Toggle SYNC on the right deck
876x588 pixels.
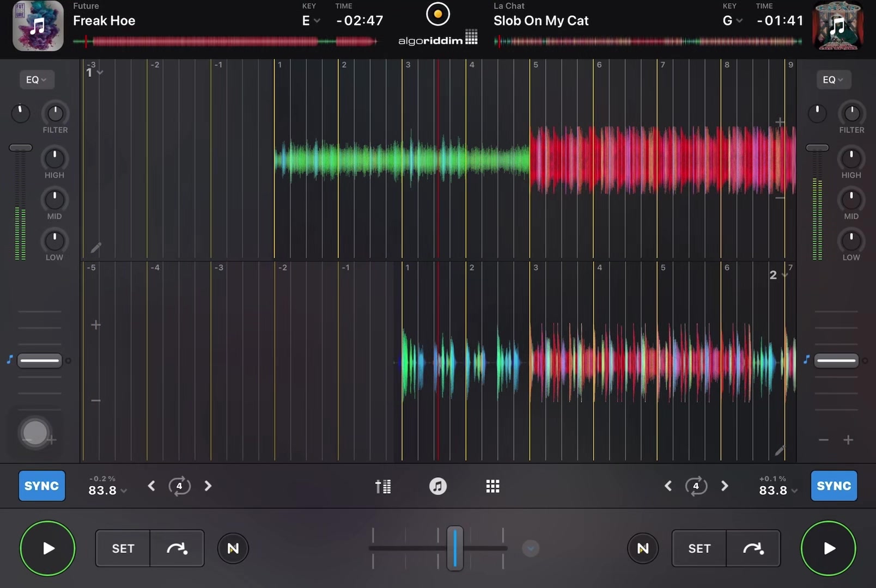[834, 486]
